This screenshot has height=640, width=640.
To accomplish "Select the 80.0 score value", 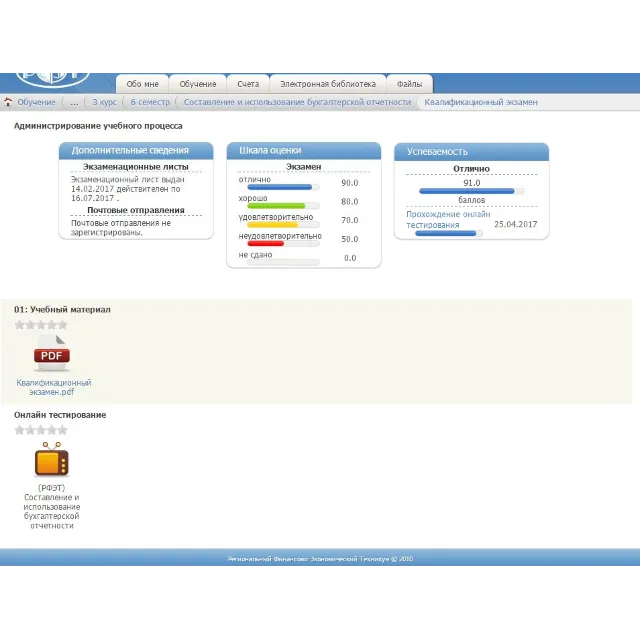I will 350,202.
